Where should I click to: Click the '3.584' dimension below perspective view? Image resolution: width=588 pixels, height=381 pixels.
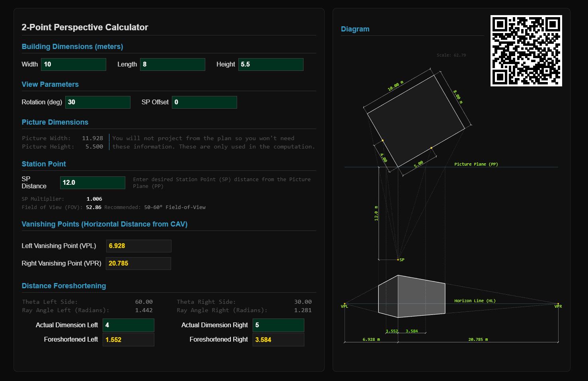click(412, 331)
